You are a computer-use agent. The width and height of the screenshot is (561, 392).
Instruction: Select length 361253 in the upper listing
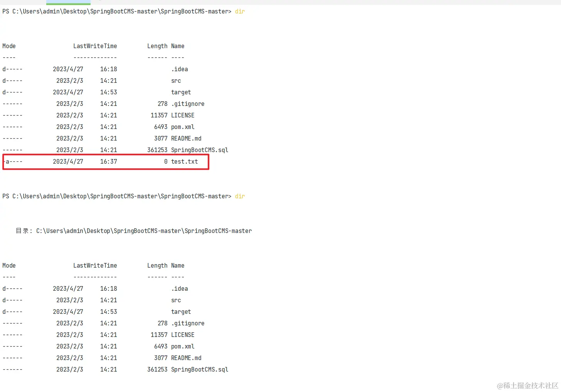[157, 150]
